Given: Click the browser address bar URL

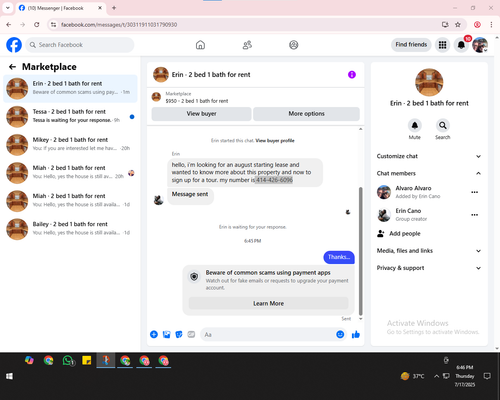Looking at the screenshot, I should [x=119, y=25].
